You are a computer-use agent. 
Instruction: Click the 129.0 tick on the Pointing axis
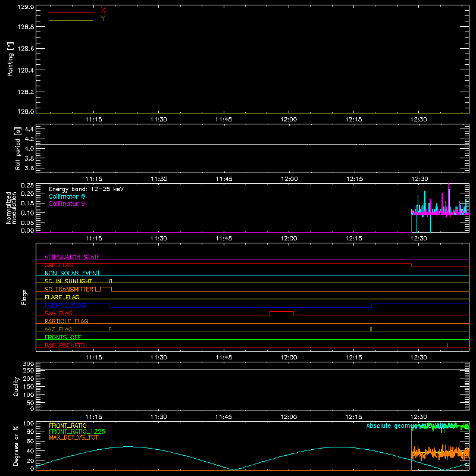[26, 7]
